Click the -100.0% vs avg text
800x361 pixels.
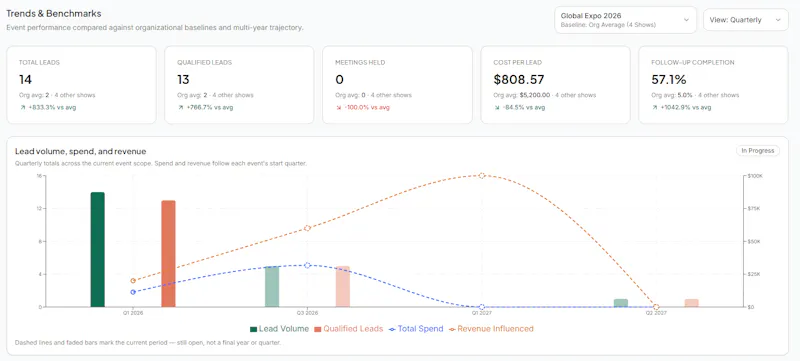point(367,108)
